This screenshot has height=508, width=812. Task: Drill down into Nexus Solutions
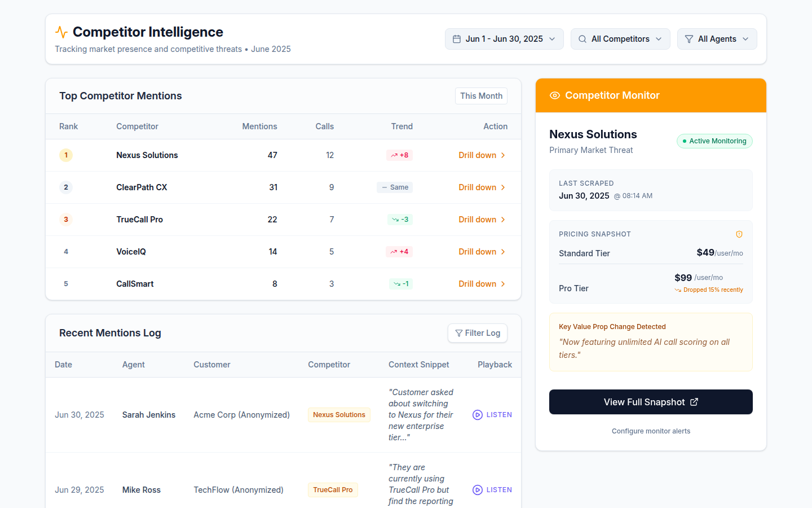(483, 155)
